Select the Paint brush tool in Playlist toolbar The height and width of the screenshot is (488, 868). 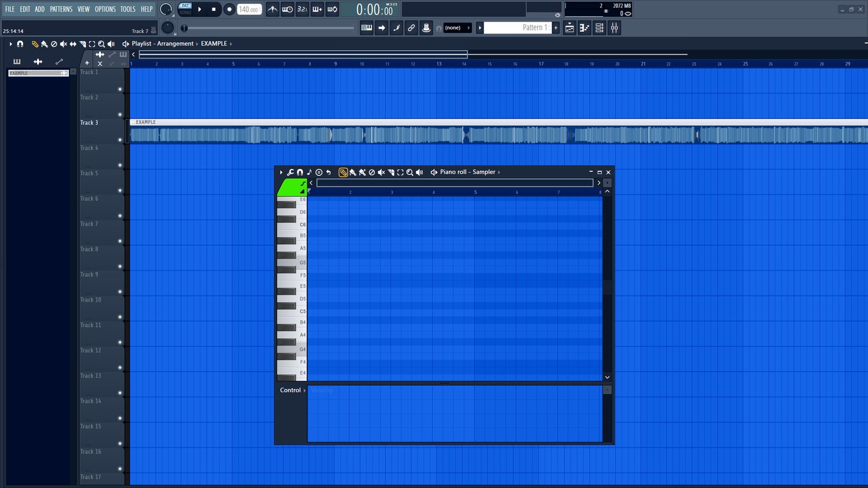[45, 44]
